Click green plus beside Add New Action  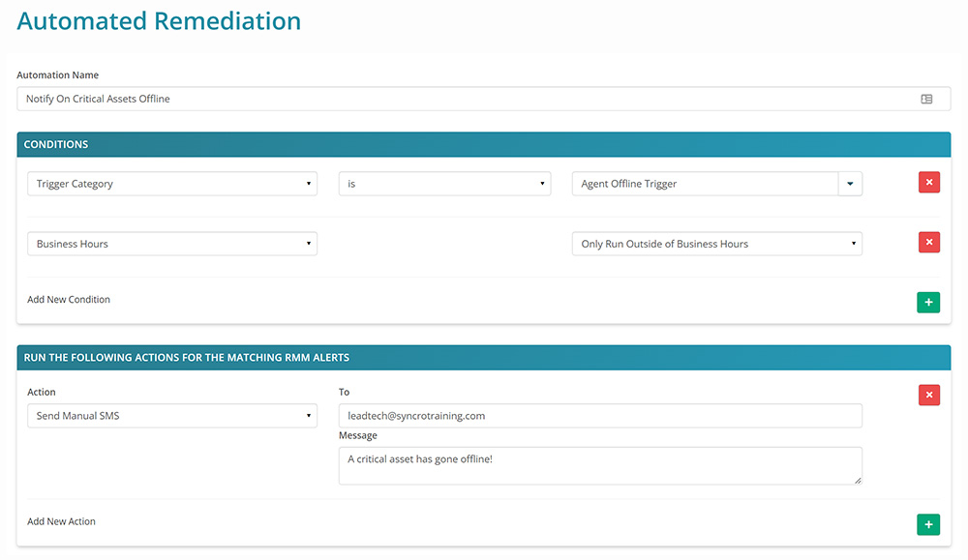[927, 524]
